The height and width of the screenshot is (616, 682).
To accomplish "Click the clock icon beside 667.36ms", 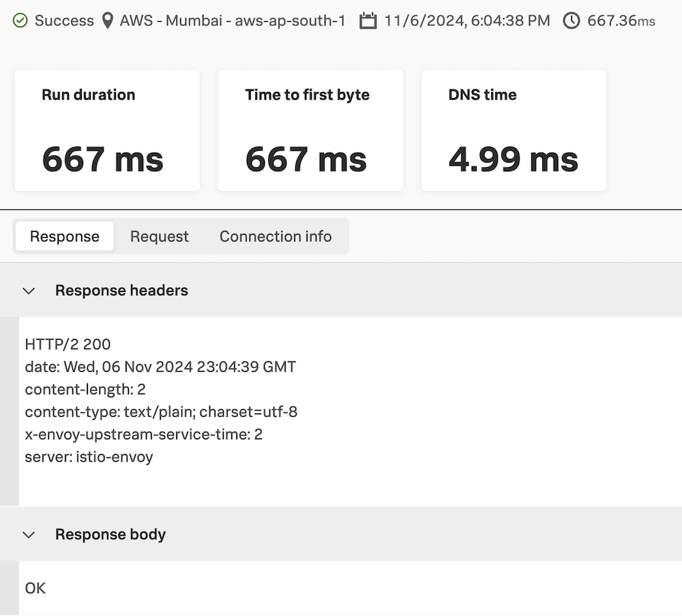I will tap(571, 20).
